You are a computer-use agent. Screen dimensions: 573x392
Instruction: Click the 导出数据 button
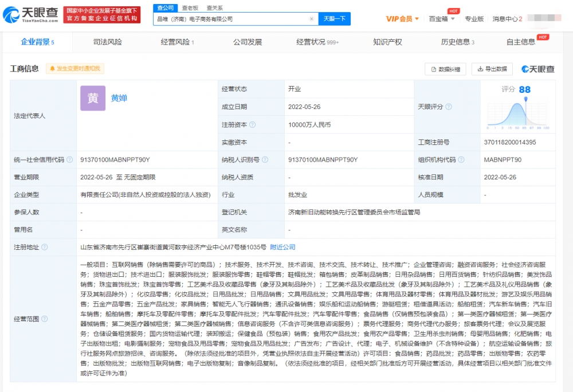(x=492, y=69)
